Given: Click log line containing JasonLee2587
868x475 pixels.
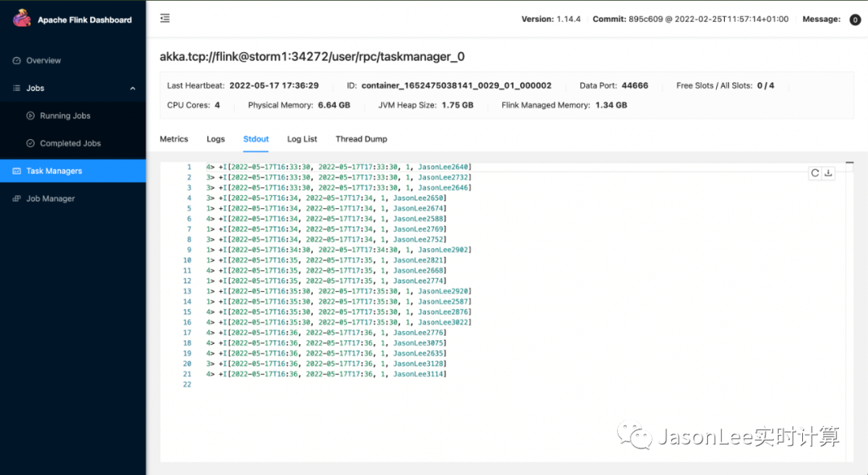Looking at the screenshot, I should [339, 301].
